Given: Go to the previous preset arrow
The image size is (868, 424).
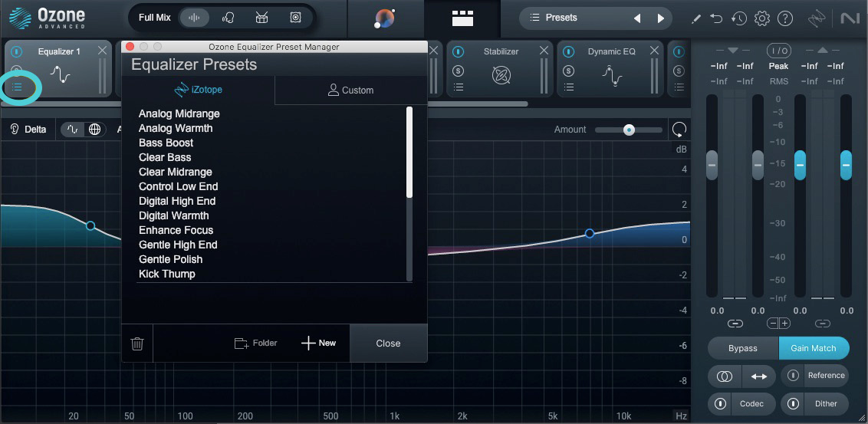Looking at the screenshot, I should click(637, 18).
